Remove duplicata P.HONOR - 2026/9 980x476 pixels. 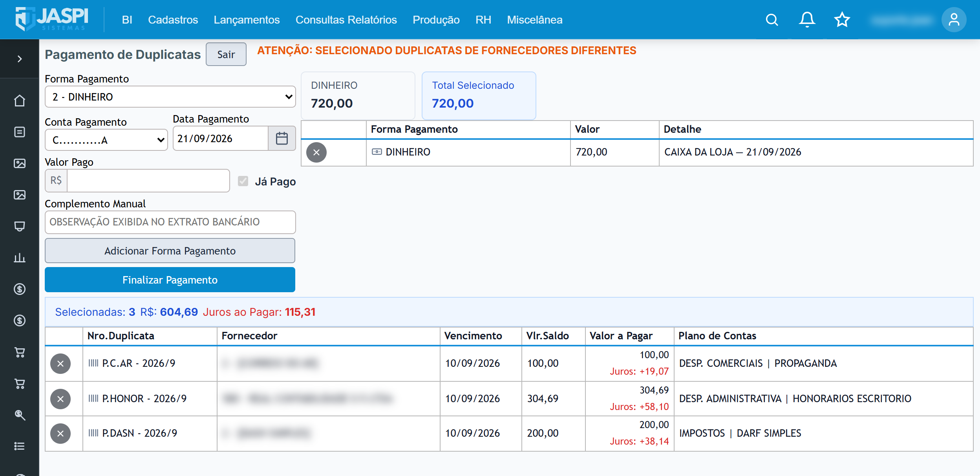60,399
